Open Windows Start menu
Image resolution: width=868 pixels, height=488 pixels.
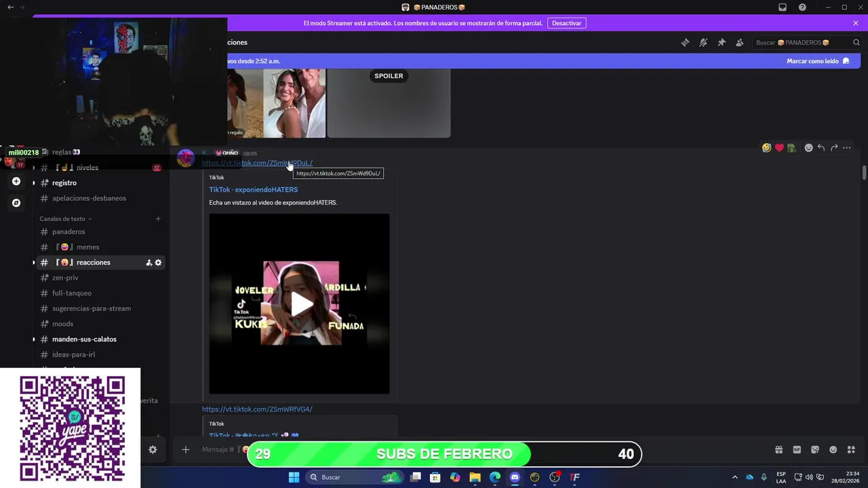tap(294, 477)
